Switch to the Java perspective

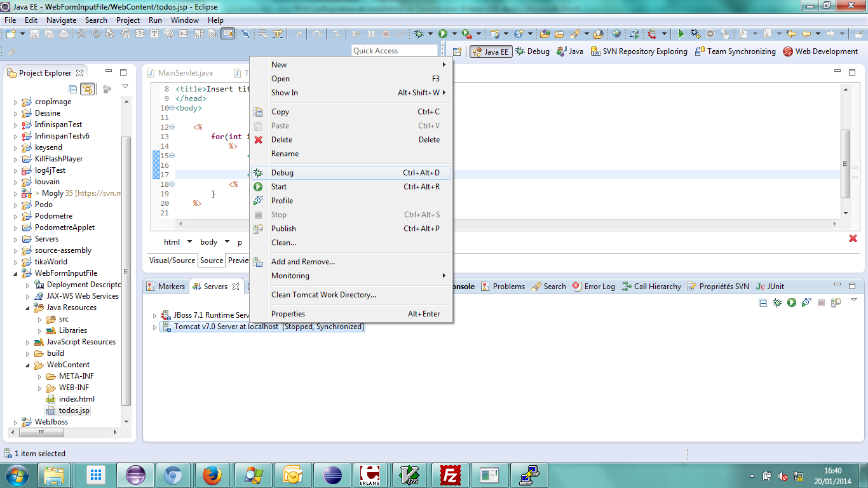pyautogui.click(x=569, y=51)
